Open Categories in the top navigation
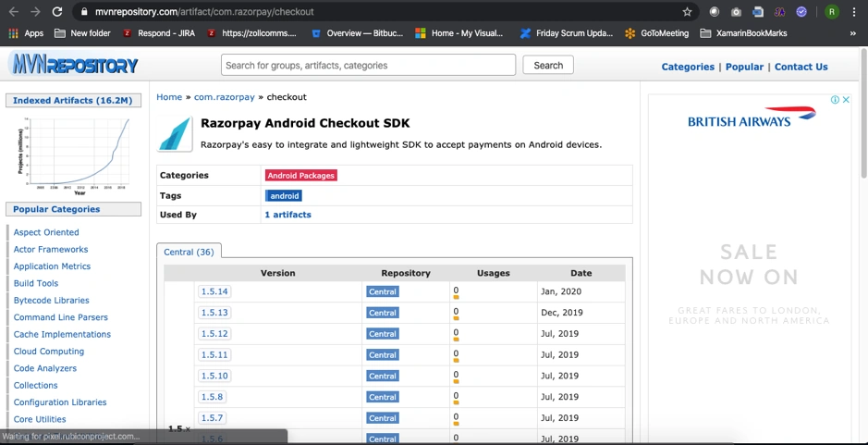The width and height of the screenshot is (868, 445). pos(688,67)
